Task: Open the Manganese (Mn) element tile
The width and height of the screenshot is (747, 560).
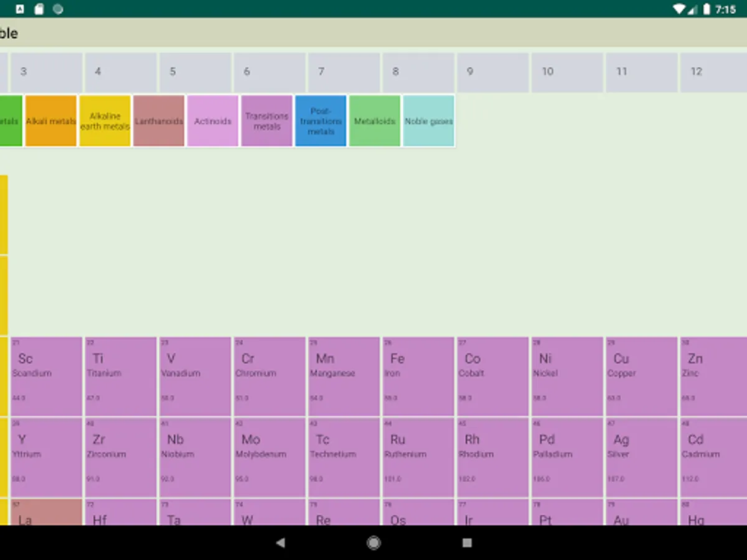Action: (x=344, y=376)
